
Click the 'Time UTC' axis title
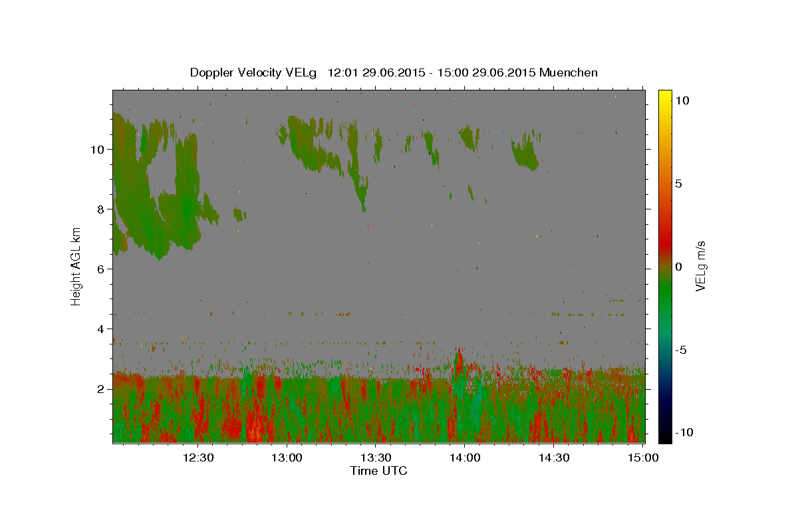tap(378, 471)
